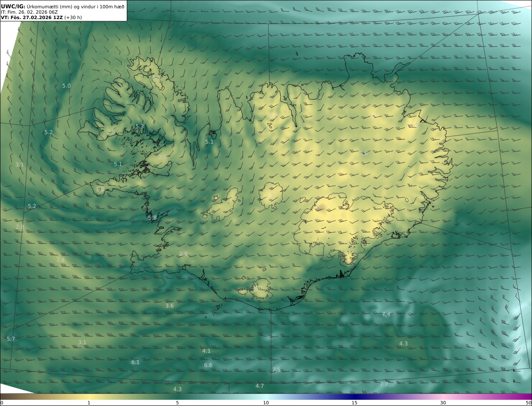
Task: Select the 6.6 precipitation value label
Action: 208,365
